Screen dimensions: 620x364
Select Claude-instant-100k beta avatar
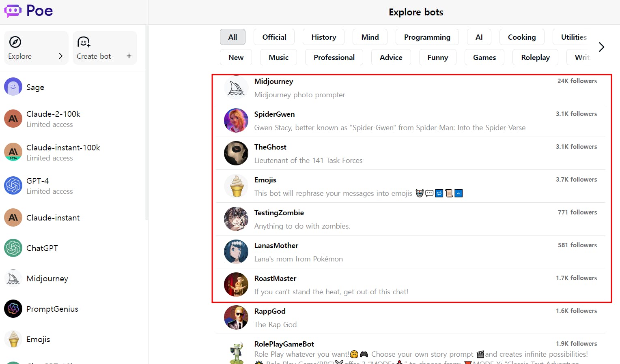pyautogui.click(x=13, y=152)
